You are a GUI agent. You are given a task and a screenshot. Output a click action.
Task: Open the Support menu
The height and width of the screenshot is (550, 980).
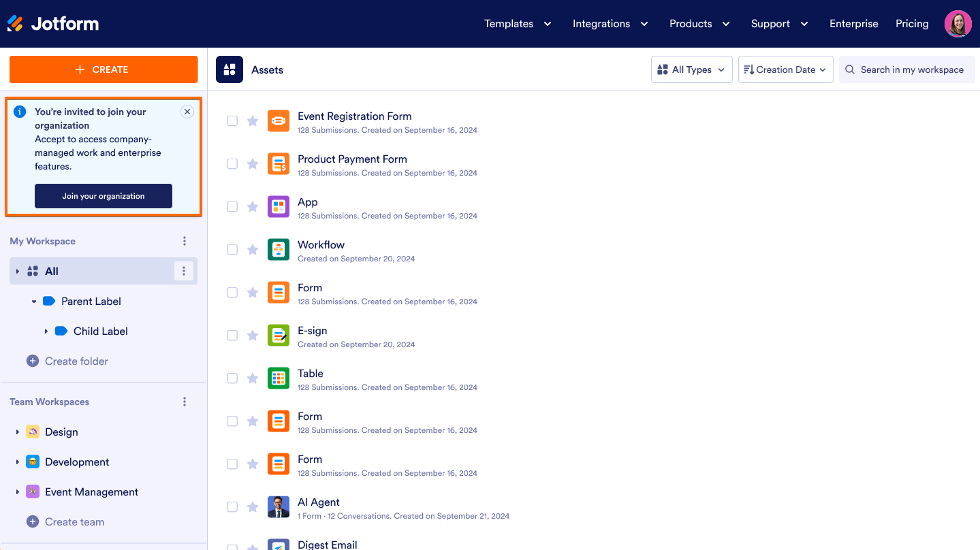pos(780,24)
